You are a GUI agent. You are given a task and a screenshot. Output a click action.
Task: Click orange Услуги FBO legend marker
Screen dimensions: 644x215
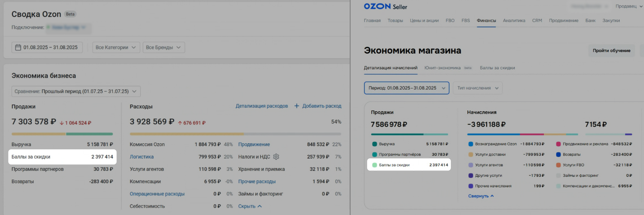click(x=558, y=165)
